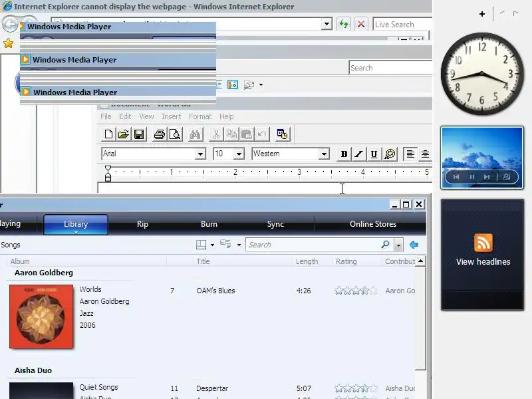Expand the library search options dropdown
The height and width of the screenshot is (399, 532).
(398, 245)
